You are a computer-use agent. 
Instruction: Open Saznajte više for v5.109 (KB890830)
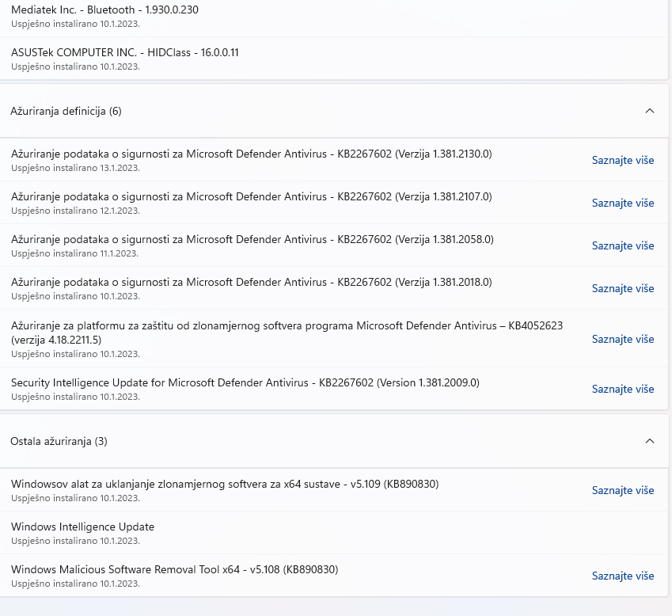tap(623, 490)
